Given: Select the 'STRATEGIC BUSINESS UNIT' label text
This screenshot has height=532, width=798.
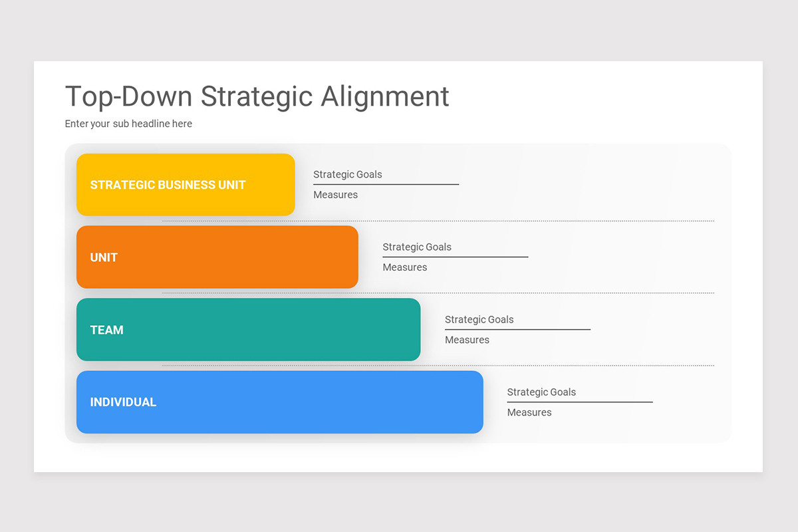Looking at the screenshot, I should point(168,184).
